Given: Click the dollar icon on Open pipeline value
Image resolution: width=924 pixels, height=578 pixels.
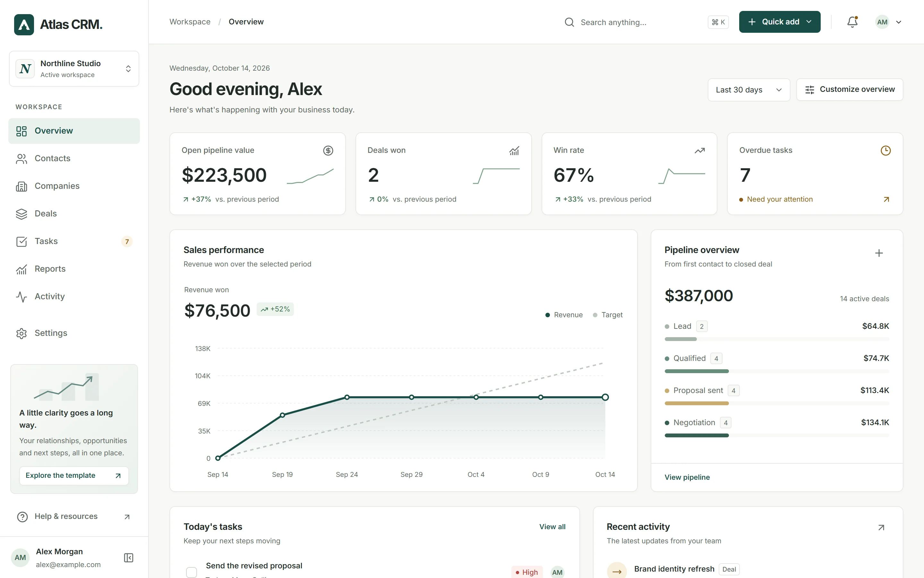Looking at the screenshot, I should pyautogui.click(x=328, y=151).
